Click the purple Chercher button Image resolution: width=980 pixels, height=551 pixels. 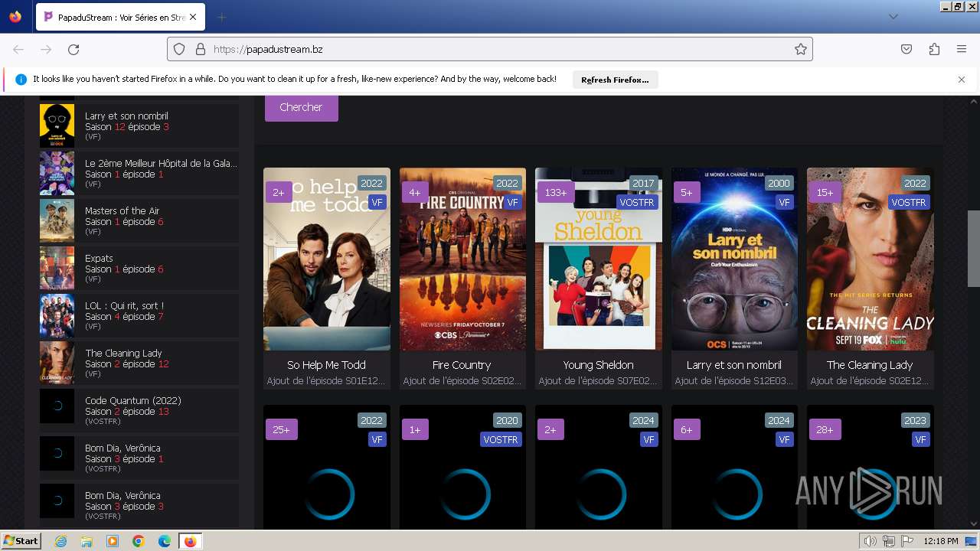click(x=301, y=107)
